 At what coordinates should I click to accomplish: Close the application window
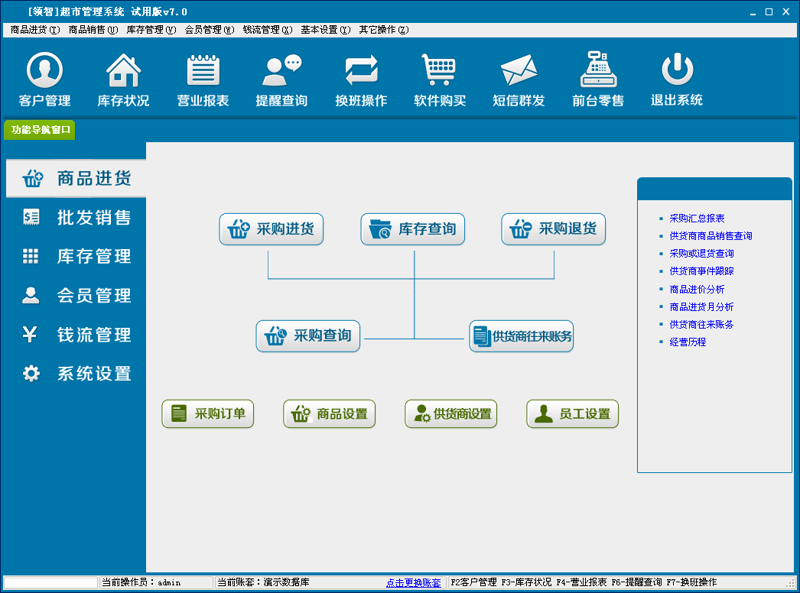coord(786,12)
